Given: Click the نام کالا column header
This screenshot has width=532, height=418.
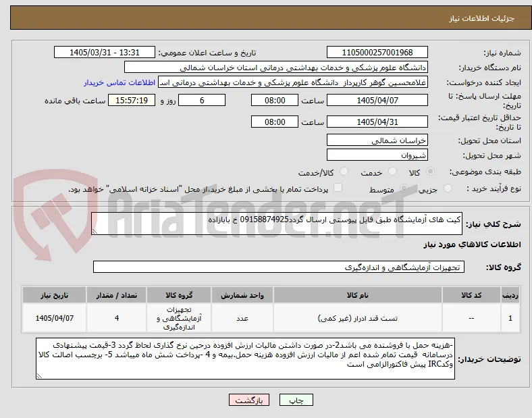Looking at the screenshot, I should click(x=358, y=295).
